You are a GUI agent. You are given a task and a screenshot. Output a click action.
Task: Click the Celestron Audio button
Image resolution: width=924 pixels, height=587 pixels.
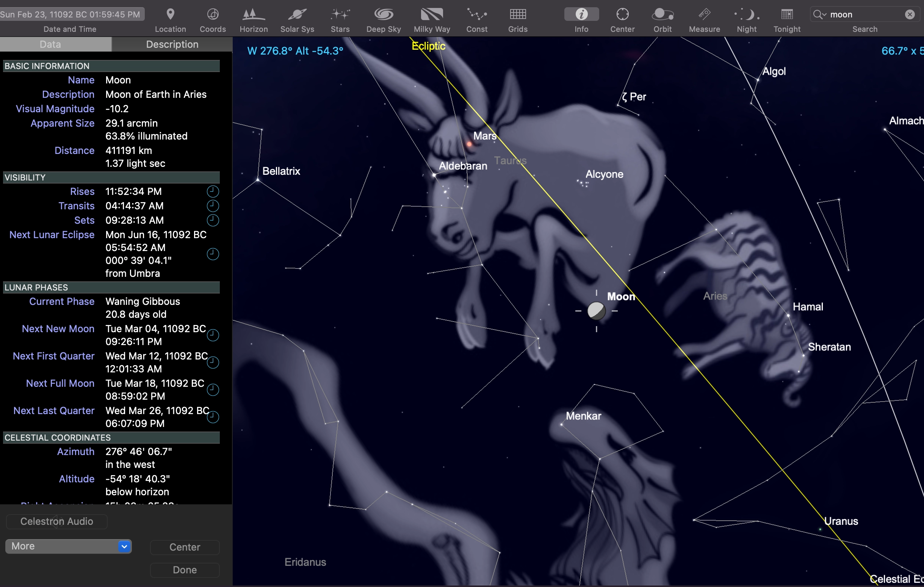point(57,521)
